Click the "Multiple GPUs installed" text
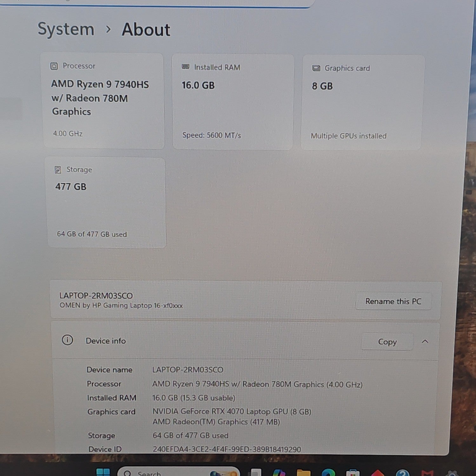Viewport: 476px width, 476px height. tap(348, 136)
